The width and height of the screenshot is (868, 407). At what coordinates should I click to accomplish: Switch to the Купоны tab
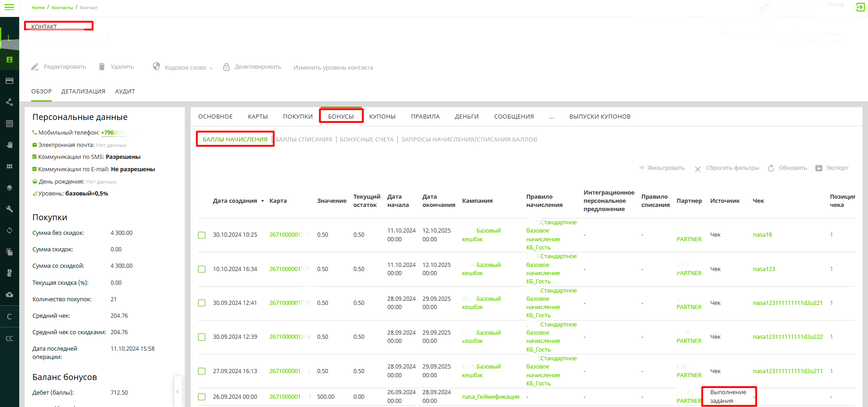tap(382, 117)
